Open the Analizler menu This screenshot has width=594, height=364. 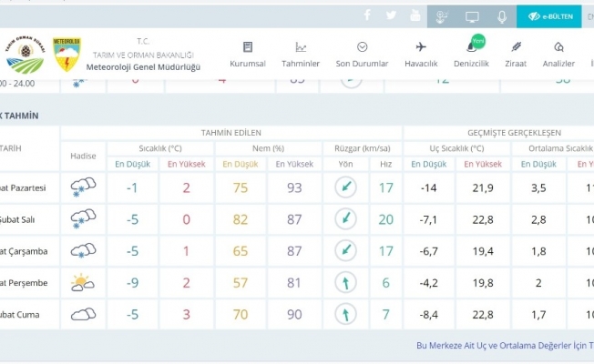(558, 55)
